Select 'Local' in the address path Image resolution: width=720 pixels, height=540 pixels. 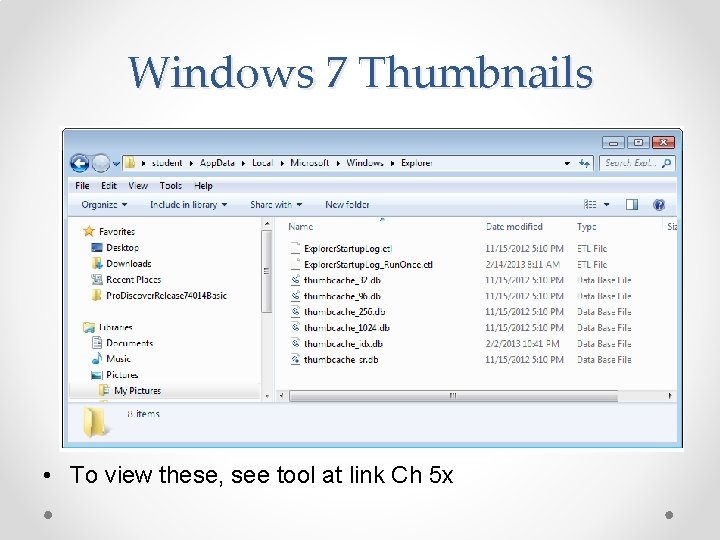(263, 163)
